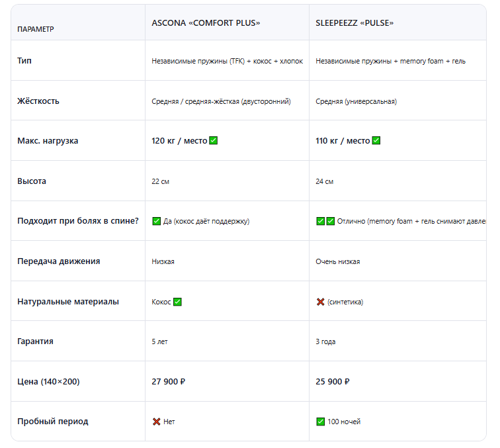Click the green checkmark before 100 ночей
Image resolution: width=500 pixels, height=448 pixels.
[x=321, y=422]
